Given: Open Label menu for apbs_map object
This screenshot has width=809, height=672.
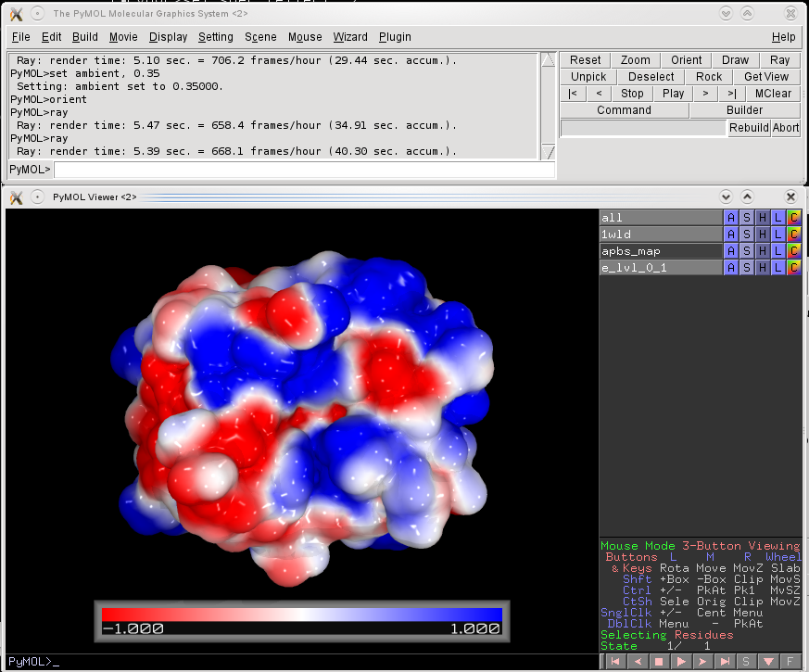Looking at the screenshot, I should coord(778,251).
